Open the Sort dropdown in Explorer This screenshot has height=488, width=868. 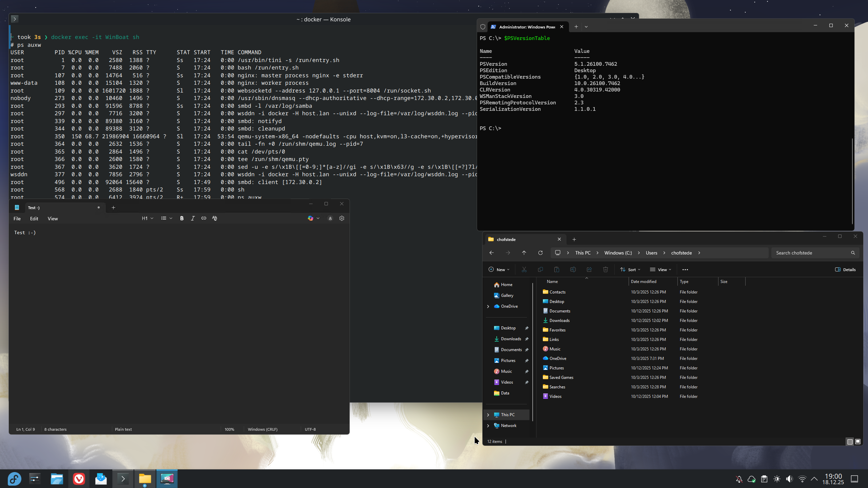[x=630, y=270]
